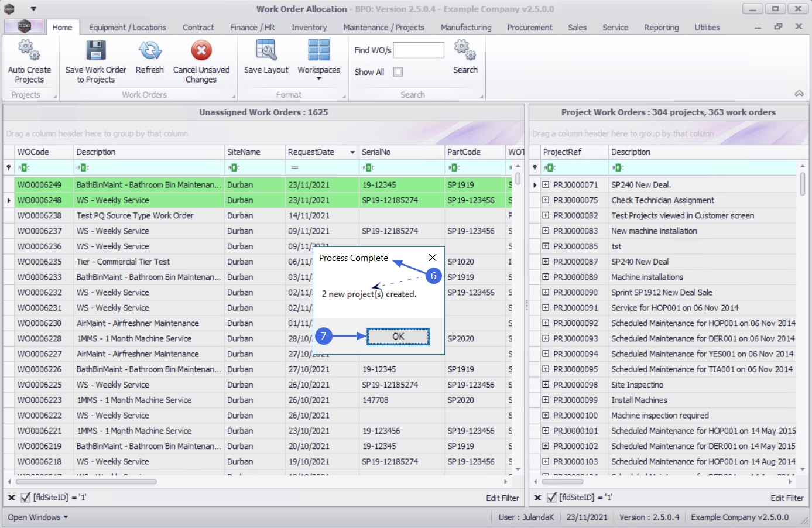Click the Format group dialog launcher

[x=344, y=97]
